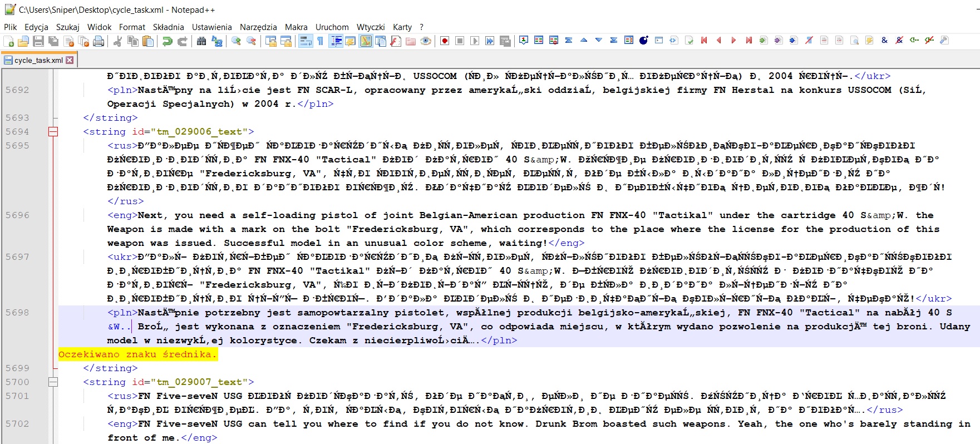Open the Edycja menu

pos(36,27)
